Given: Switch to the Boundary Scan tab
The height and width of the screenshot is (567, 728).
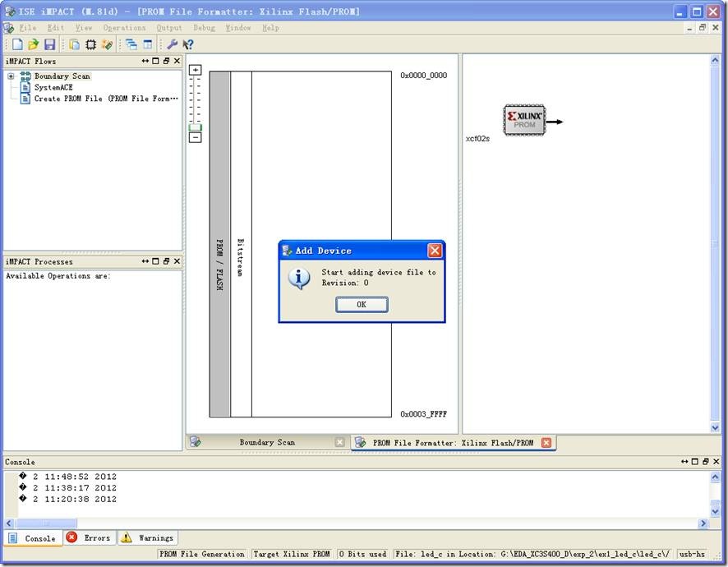Looking at the screenshot, I should click(267, 442).
